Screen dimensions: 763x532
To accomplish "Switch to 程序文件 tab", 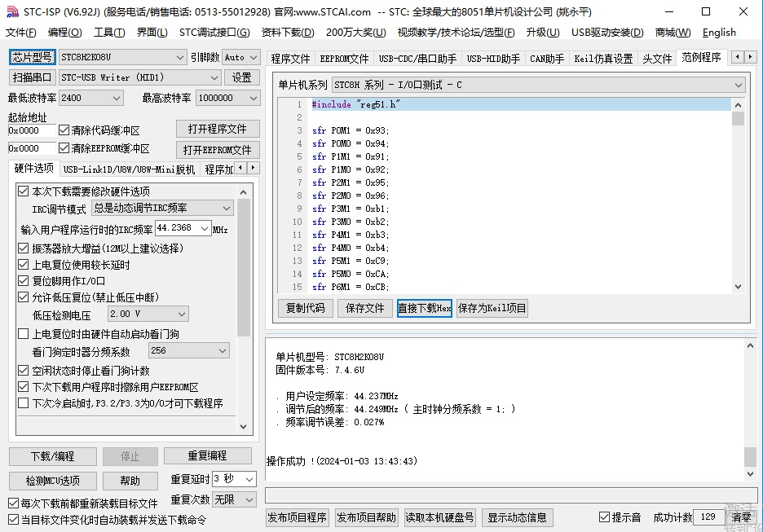I will pyautogui.click(x=290, y=59).
